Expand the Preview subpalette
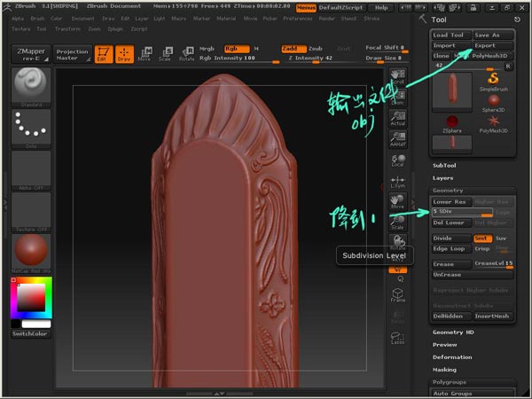Image resolution: width=532 pixels, height=399 pixels. point(445,345)
